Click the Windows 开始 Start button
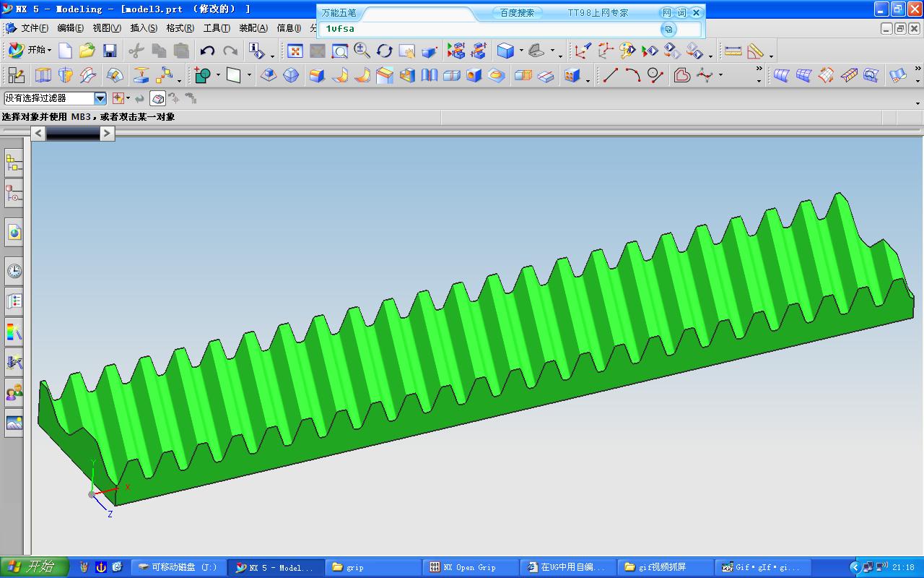The height and width of the screenshot is (578, 924). (34, 567)
